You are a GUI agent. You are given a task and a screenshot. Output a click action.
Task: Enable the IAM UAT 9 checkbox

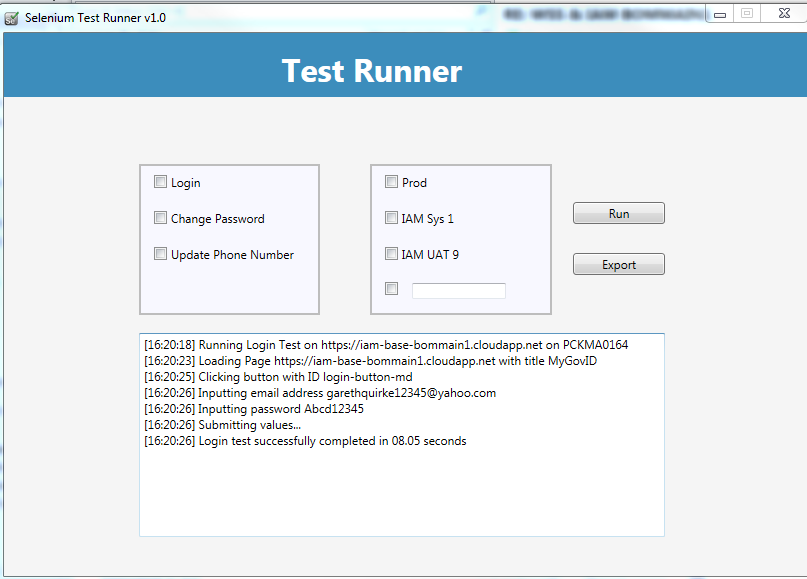coord(391,254)
